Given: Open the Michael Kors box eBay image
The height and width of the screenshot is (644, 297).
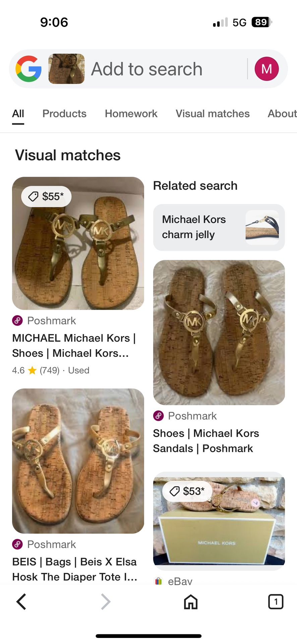Looking at the screenshot, I should click(x=219, y=521).
